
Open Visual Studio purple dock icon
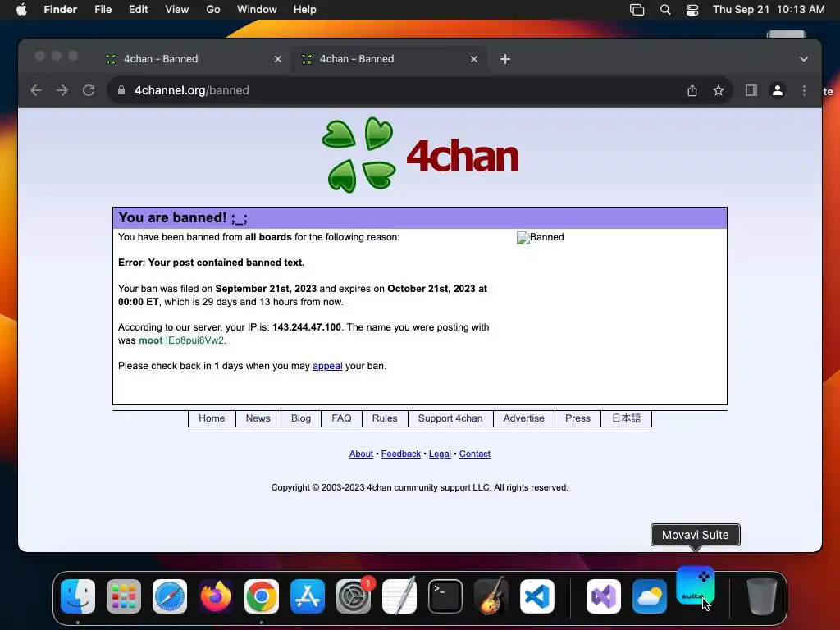604,596
